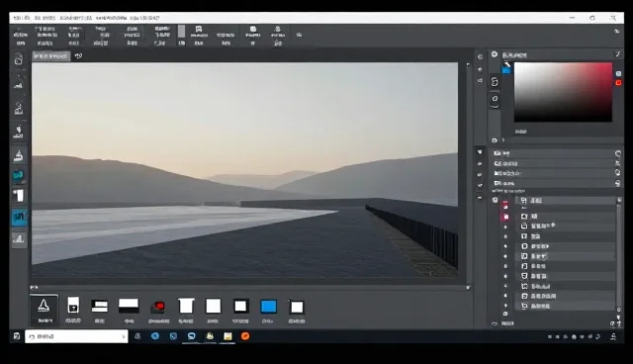Open the shopping bag store icon on taskbar
The height and width of the screenshot is (364, 633).
coord(210,336)
